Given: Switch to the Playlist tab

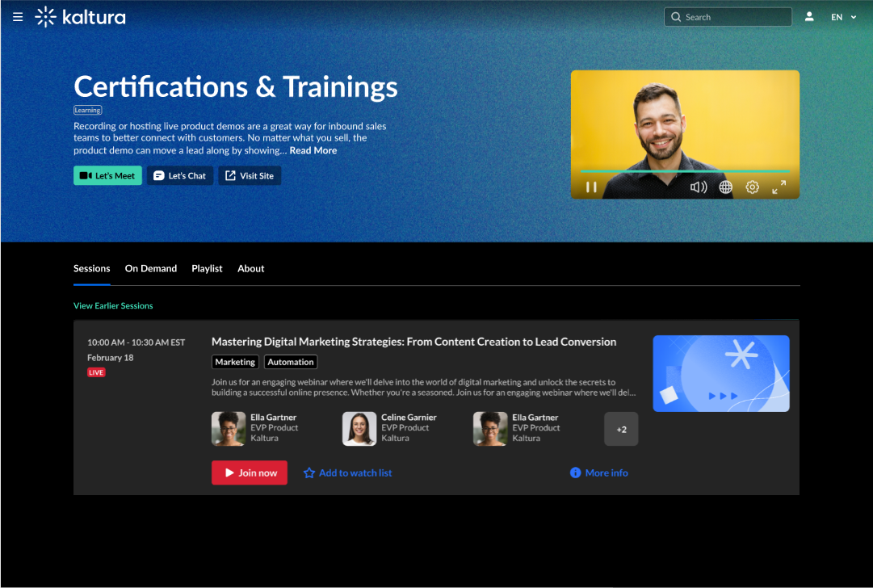Looking at the screenshot, I should click(x=207, y=268).
